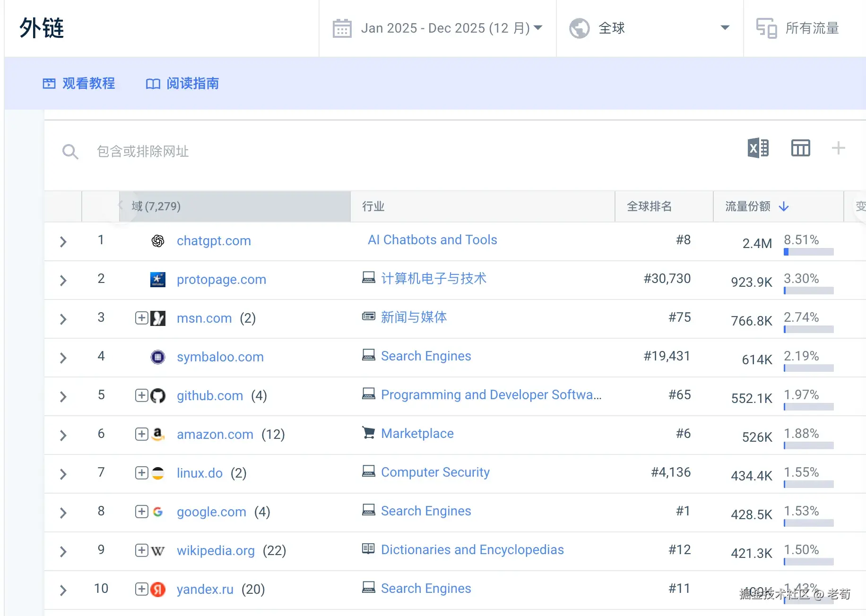Click the protopage.com 3.30% traffic share bar
Screen dimensions: 866x616
(x=808, y=291)
